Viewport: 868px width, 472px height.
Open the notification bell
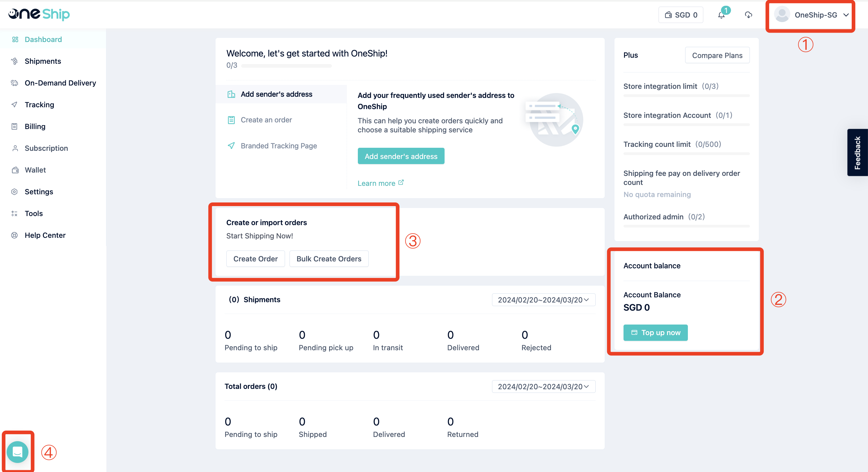click(x=721, y=15)
